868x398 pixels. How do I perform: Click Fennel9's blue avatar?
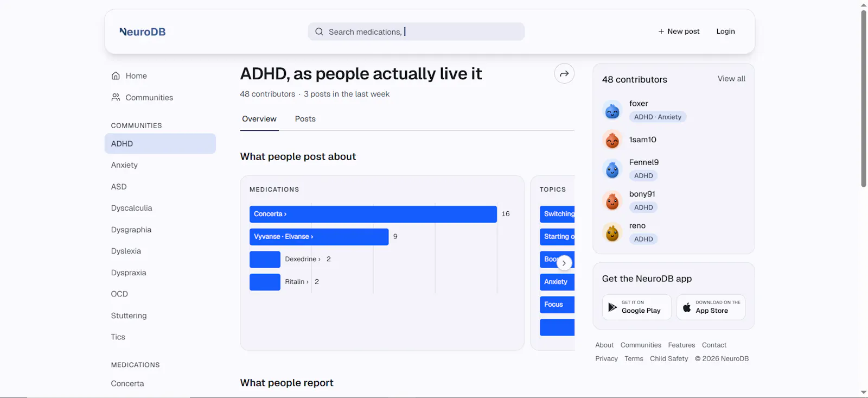(612, 169)
